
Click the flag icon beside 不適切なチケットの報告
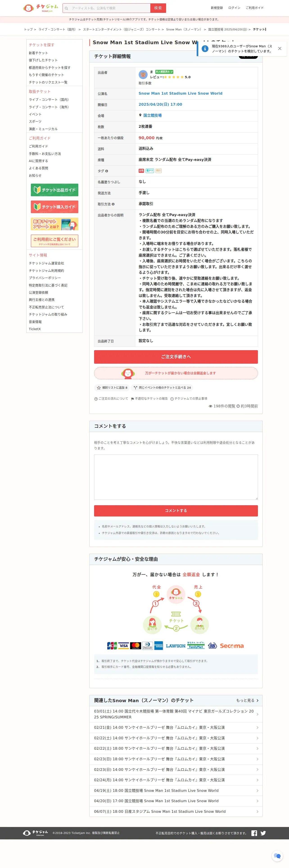pyautogui.click(x=133, y=399)
